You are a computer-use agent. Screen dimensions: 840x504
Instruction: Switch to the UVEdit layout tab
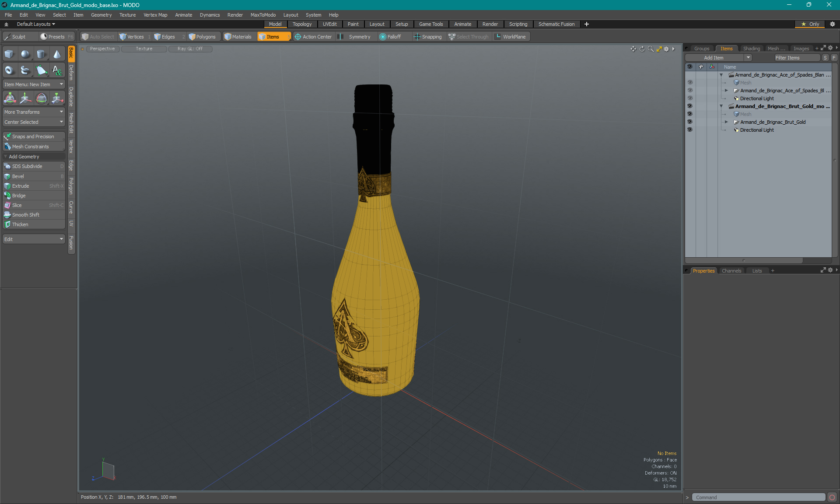click(329, 24)
